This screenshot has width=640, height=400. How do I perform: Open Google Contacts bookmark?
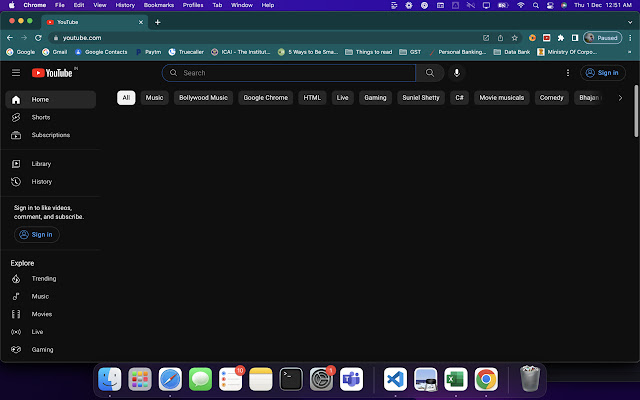tap(101, 52)
